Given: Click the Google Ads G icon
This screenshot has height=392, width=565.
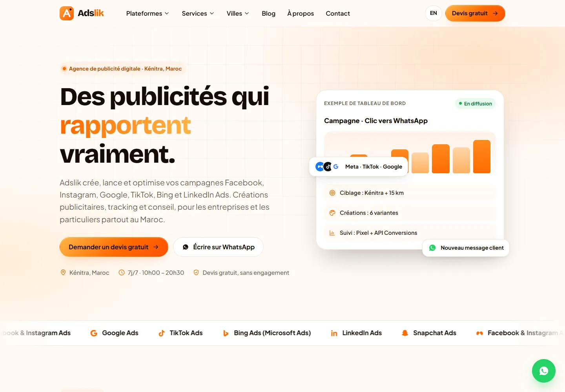Looking at the screenshot, I should coord(94,333).
